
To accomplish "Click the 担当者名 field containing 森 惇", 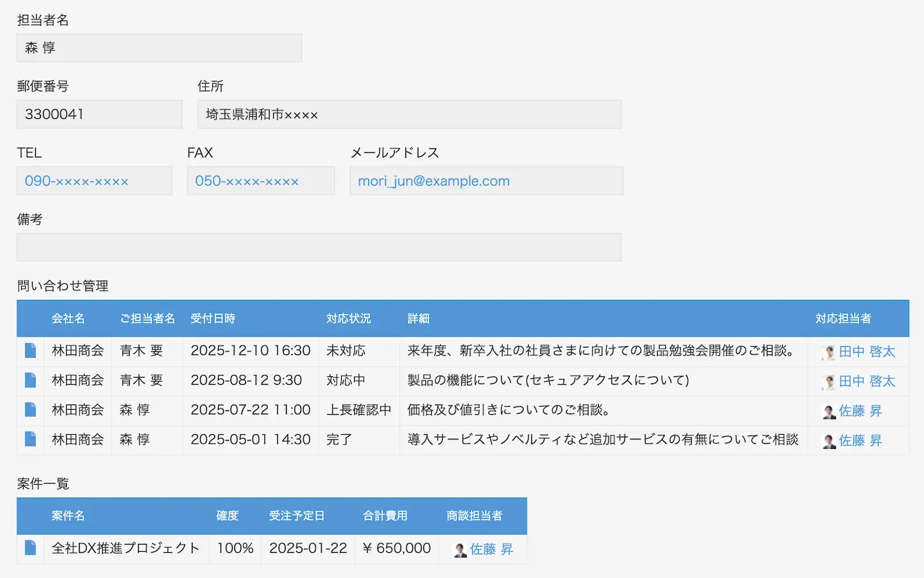I will [x=159, y=48].
